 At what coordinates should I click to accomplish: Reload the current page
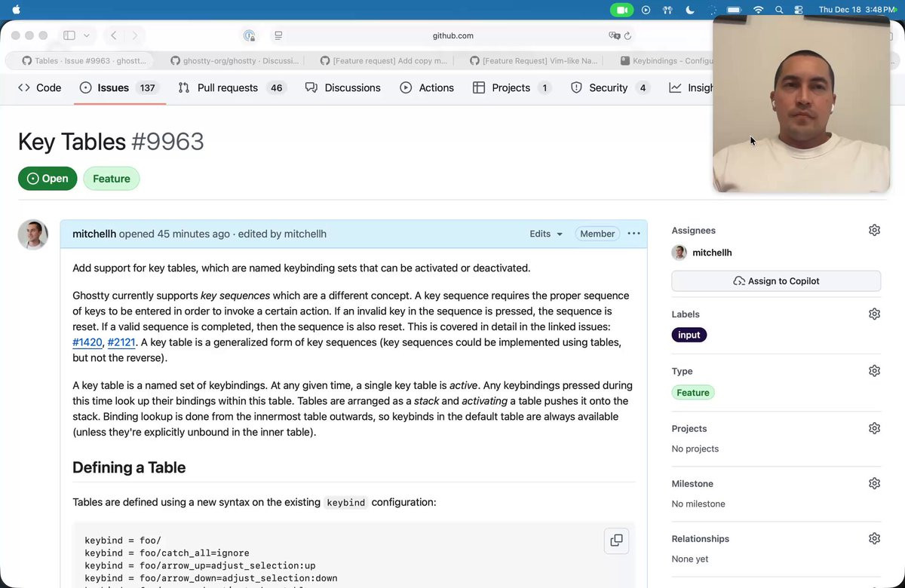pos(627,35)
